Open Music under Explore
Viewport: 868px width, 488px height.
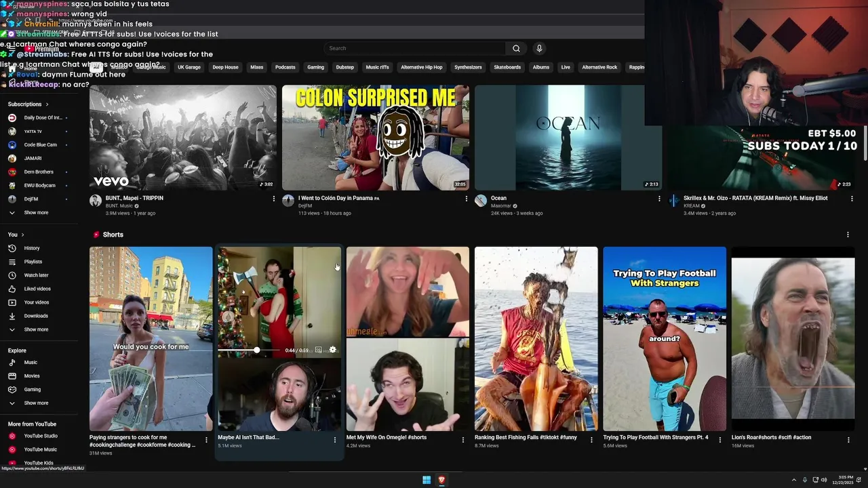(x=31, y=363)
